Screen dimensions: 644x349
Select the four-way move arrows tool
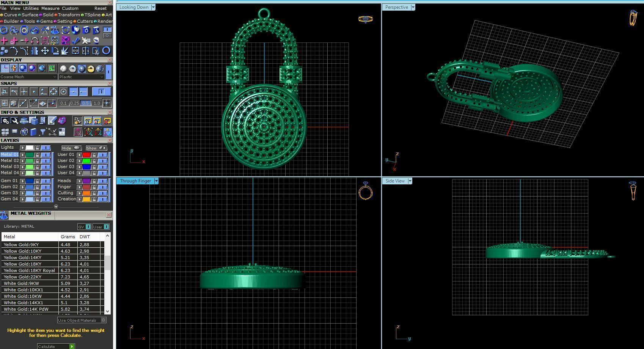tap(45, 50)
